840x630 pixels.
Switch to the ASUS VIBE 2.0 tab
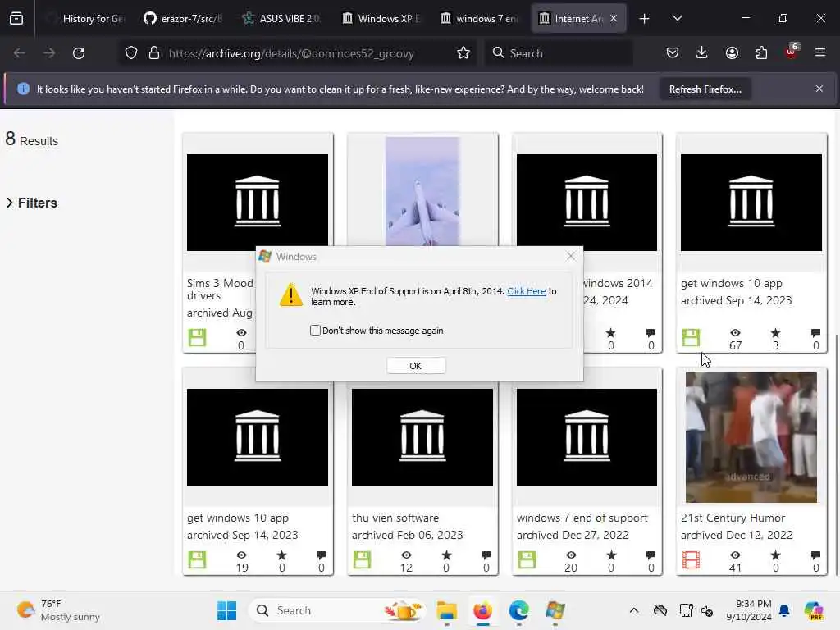pyautogui.click(x=281, y=19)
